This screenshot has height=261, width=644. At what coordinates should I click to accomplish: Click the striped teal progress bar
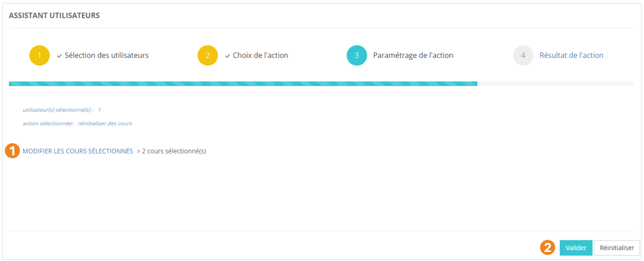(x=243, y=83)
